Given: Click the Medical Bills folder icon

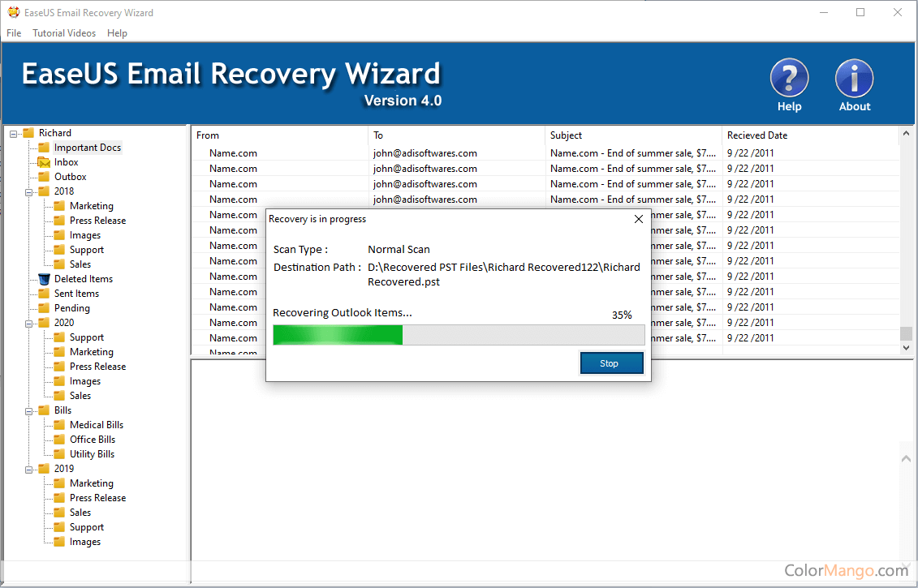Looking at the screenshot, I should (59, 425).
